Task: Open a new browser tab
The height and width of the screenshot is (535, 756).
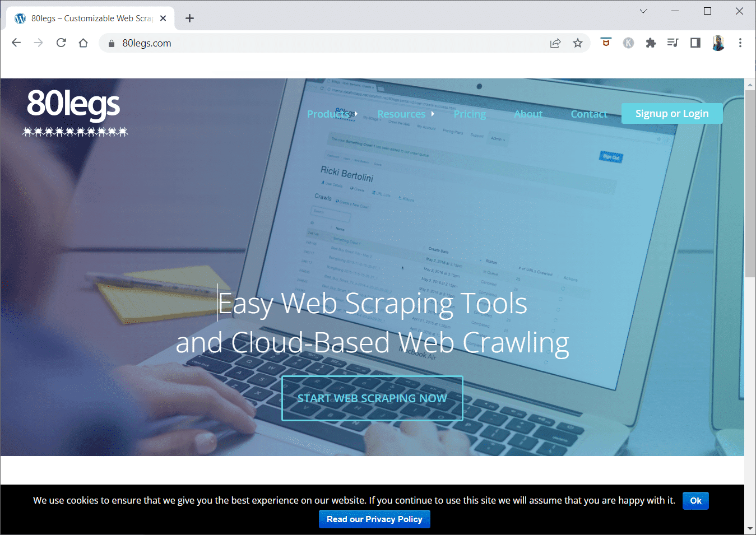Action: 189,18
